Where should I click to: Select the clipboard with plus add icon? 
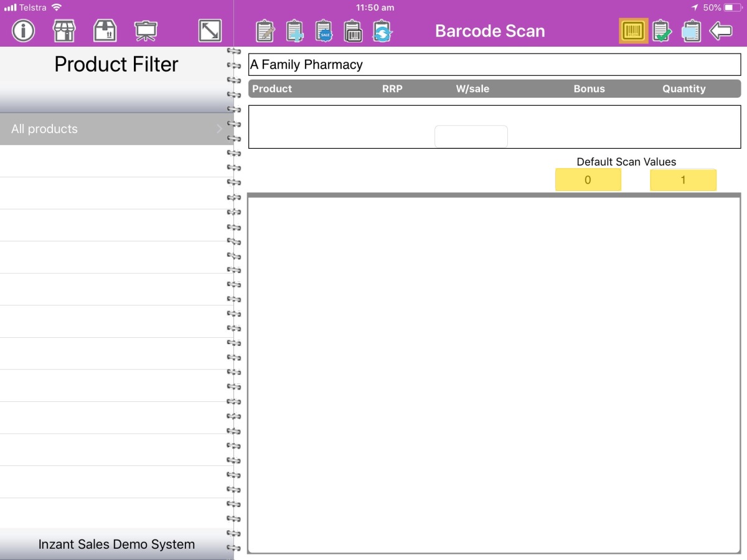[x=295, y=31]
